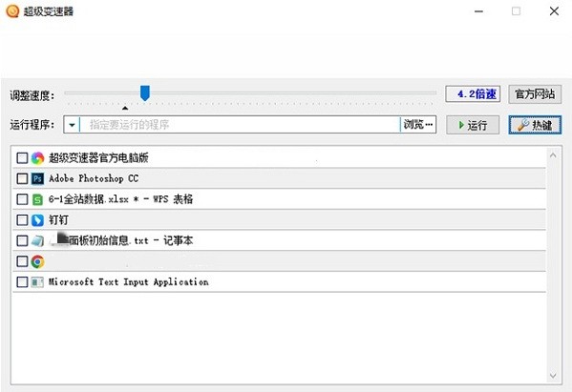The height and width of the screenshot is (392, 572).
Task: Visit the 官方网站 button
Action: tap(535, 94)
